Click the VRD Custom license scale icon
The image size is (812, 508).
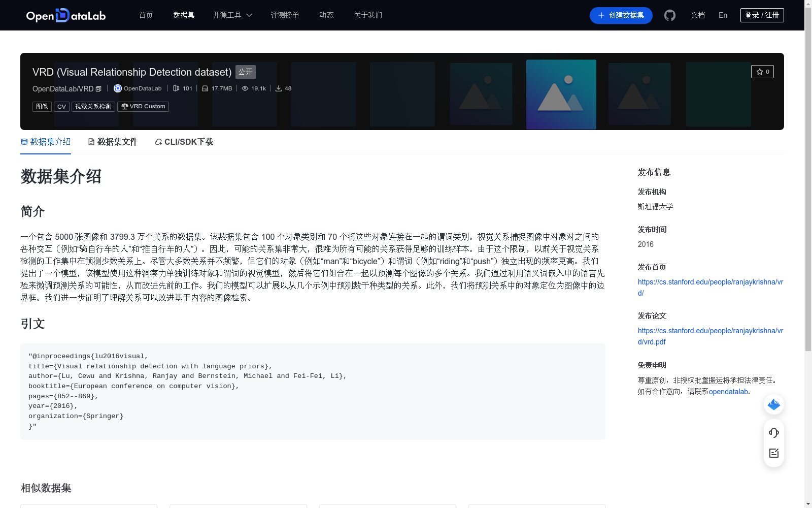click(124, 106)
